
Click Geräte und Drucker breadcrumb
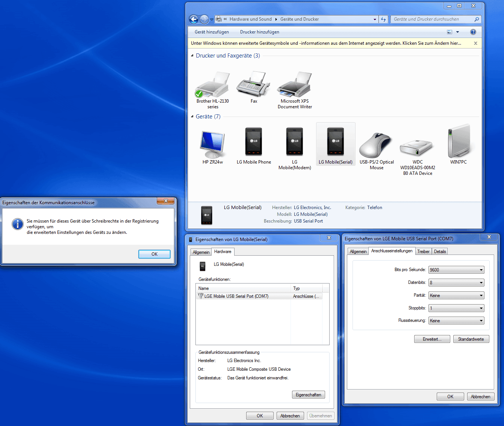(x=300, y=19)
